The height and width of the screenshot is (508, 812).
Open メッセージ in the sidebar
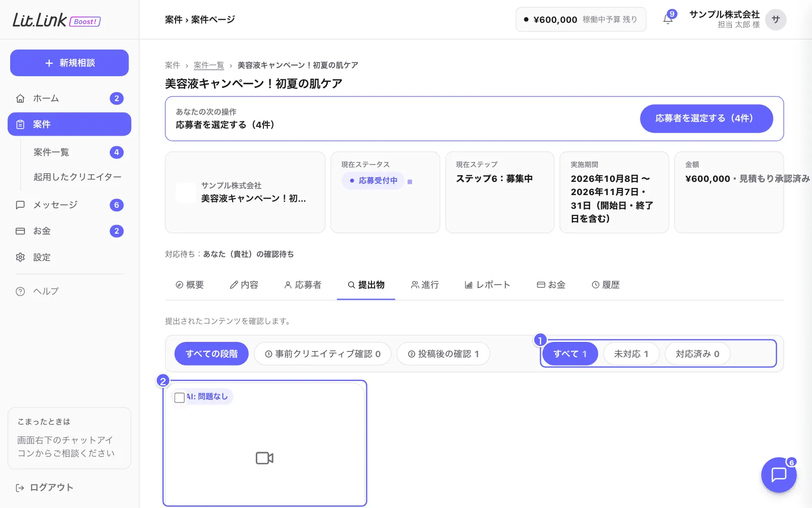tap(70, 205)
